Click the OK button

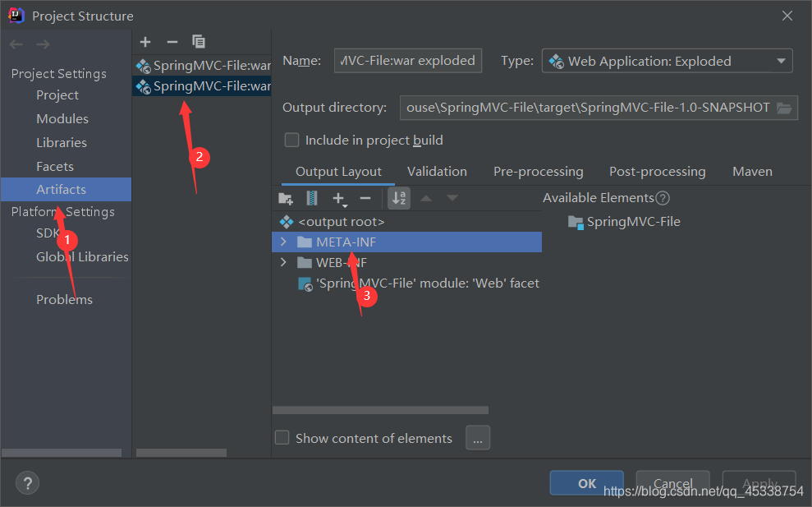(587, 483)
